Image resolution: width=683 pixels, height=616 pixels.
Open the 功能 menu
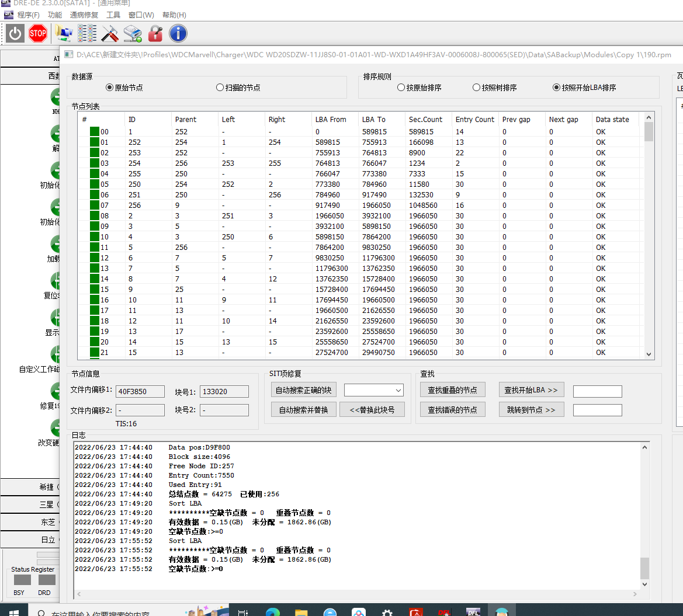point(55,15)
